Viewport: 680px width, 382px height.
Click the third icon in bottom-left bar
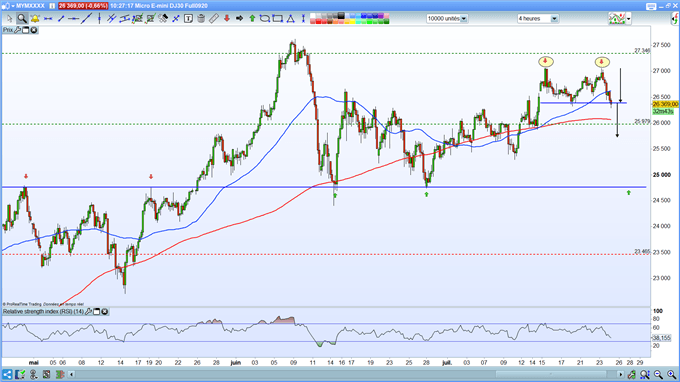tap(33, 374)
